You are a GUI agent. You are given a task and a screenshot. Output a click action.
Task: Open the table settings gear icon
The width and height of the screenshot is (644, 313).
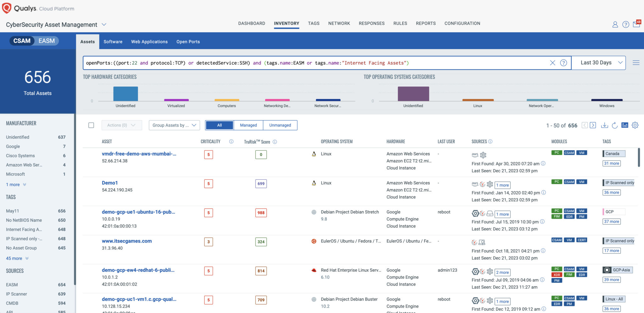tap(635, 125)
